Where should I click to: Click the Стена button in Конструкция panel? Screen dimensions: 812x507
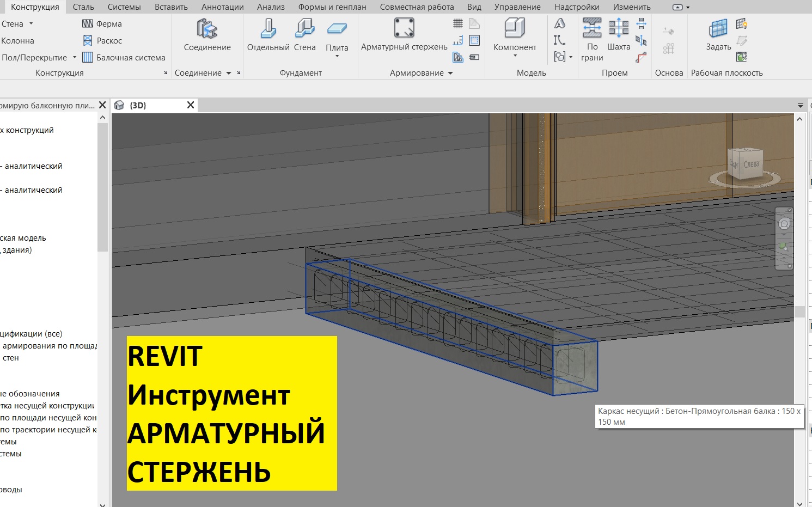coord(12,24)
